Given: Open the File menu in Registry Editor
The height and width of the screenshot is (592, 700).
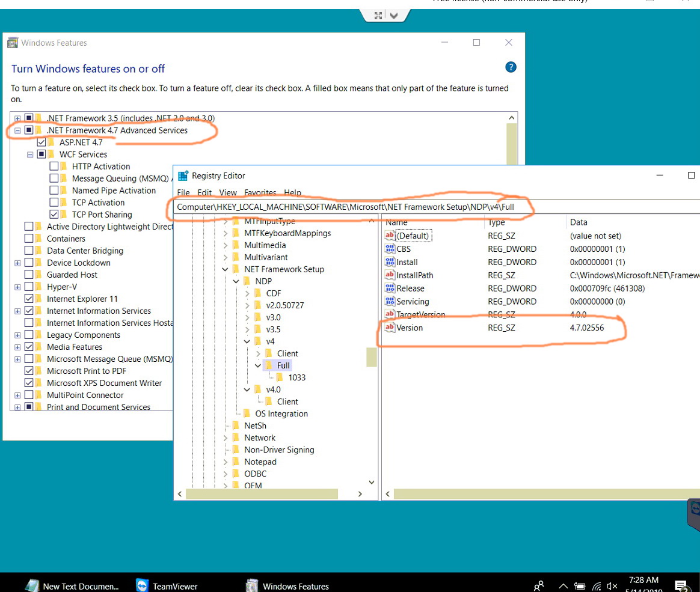Looking at the screenshot, I should pos(183,193).
